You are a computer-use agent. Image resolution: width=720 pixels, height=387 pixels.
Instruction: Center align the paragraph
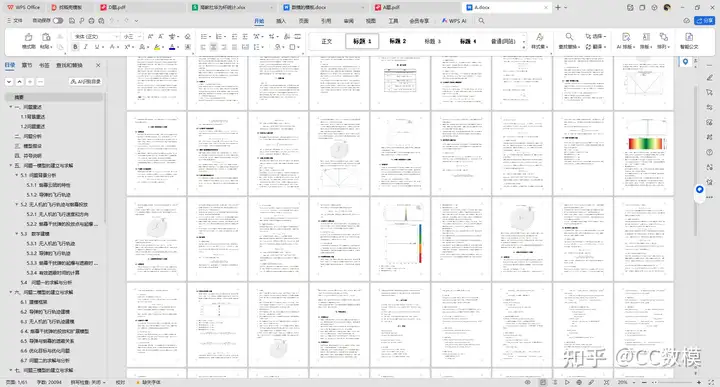[x=214, y=47]
